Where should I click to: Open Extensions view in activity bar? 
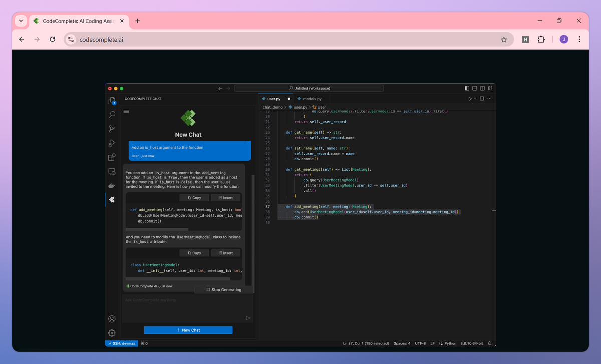[x=112, y=157]
